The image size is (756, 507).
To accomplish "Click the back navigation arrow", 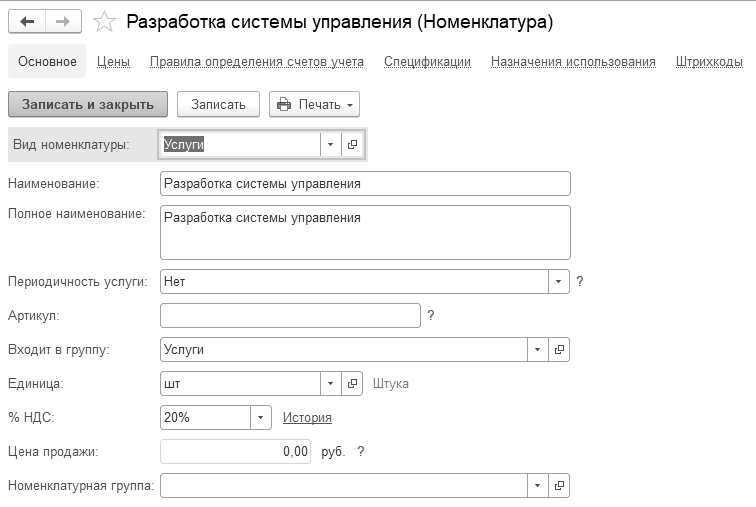I will pos(27,22).
